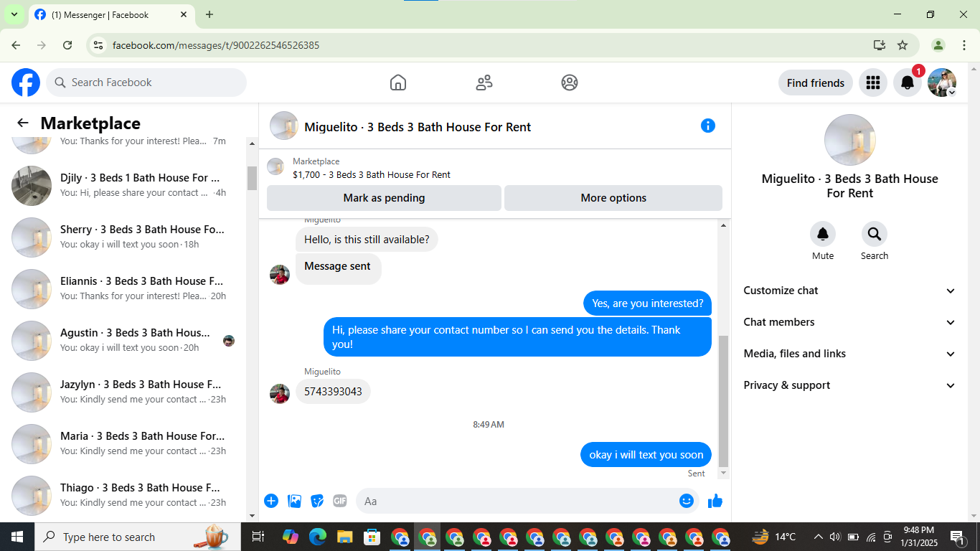Click the chat scrollbar down arrow
Image resolution: width=980 pixels, height=551 pixels.
point(723,474)
